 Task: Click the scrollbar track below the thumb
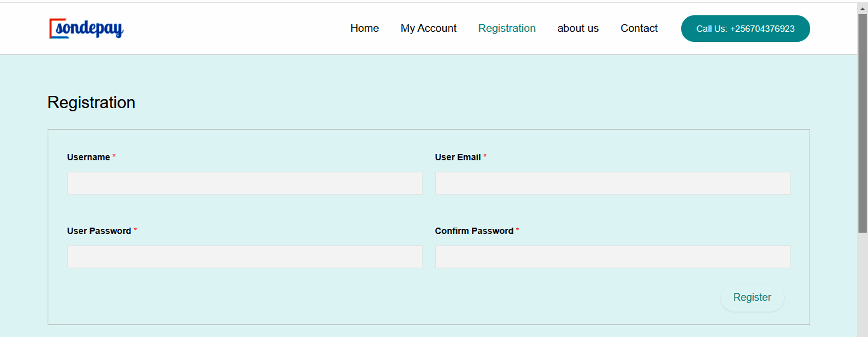(862, 286)
